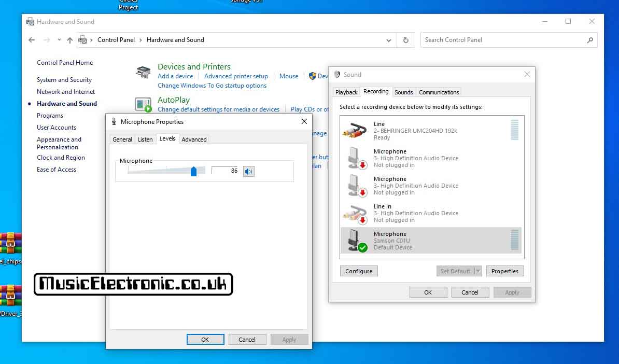The image size is (619, 364).
Task: Click the microphone level value field showing 86
Action: (226, 171)
